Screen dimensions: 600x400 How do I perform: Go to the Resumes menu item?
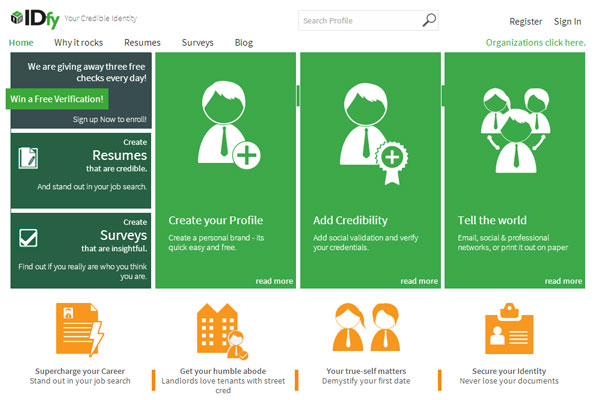click(142, 42)
